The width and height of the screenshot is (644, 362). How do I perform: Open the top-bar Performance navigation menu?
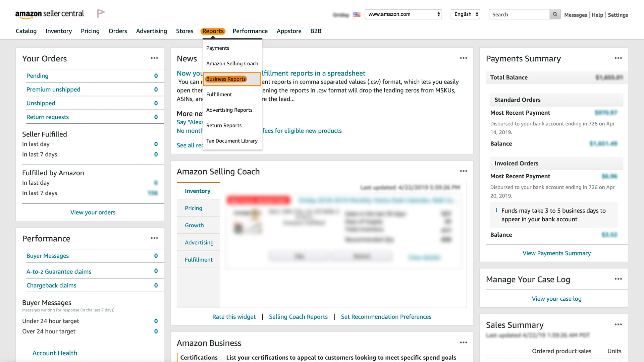click(250, 31)
